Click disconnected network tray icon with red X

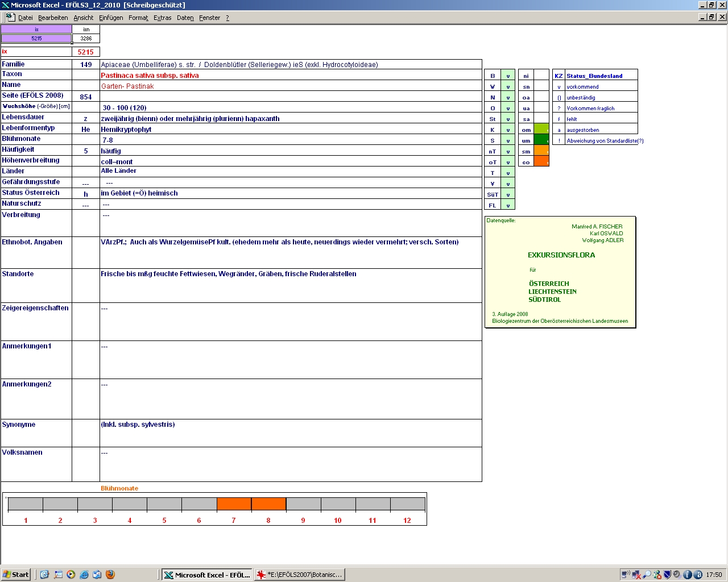pyautogui.click(x=636, y=575)
